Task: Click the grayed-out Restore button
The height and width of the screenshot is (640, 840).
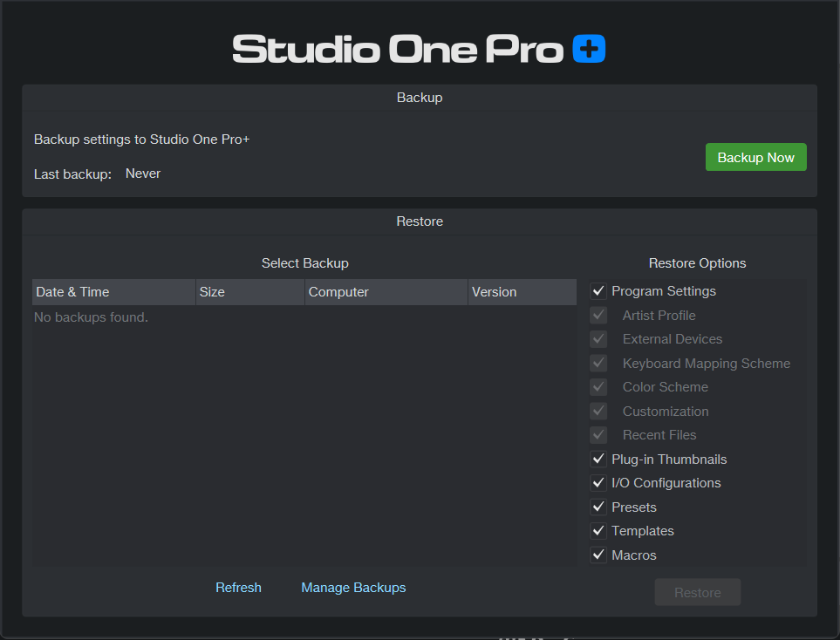Action: pos(698,592)
